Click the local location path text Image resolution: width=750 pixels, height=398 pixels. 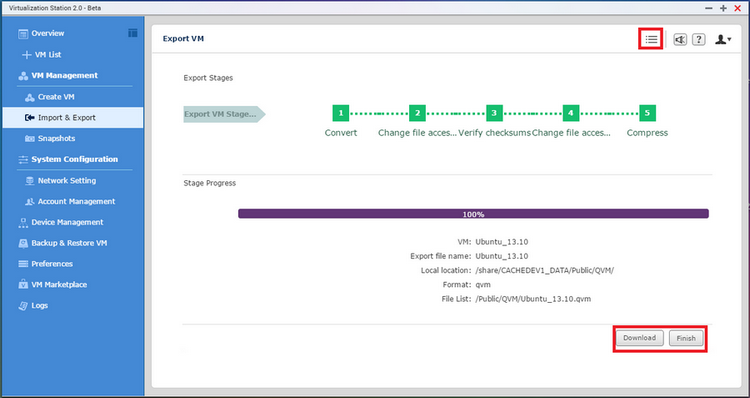click(x=545, y=270)
